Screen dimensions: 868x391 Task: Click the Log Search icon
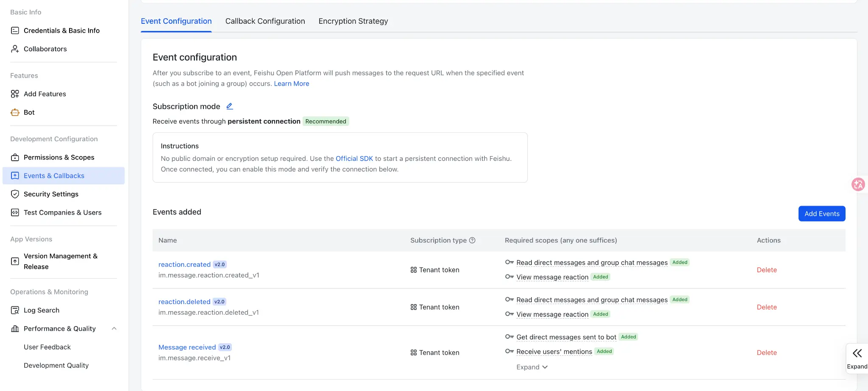(x=15, y=310)
